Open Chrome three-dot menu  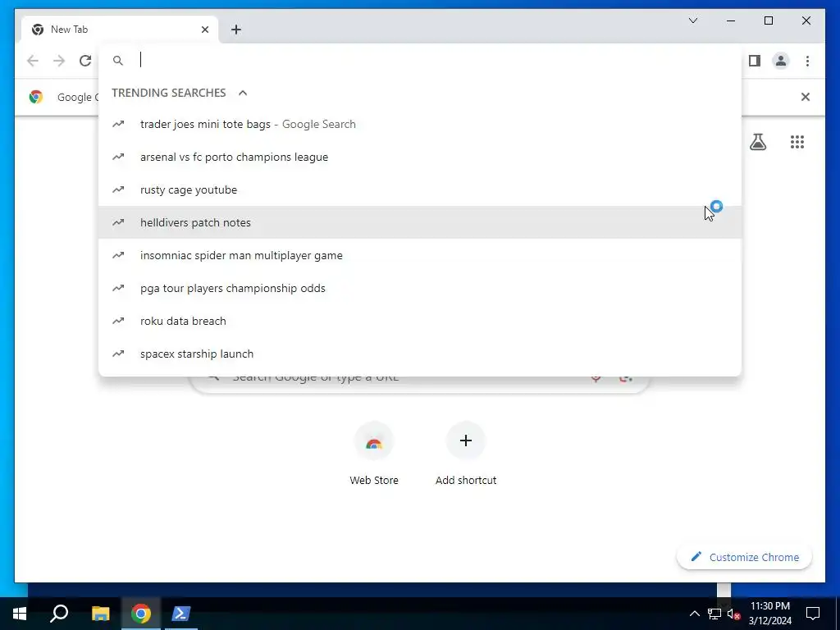(807, 61)
